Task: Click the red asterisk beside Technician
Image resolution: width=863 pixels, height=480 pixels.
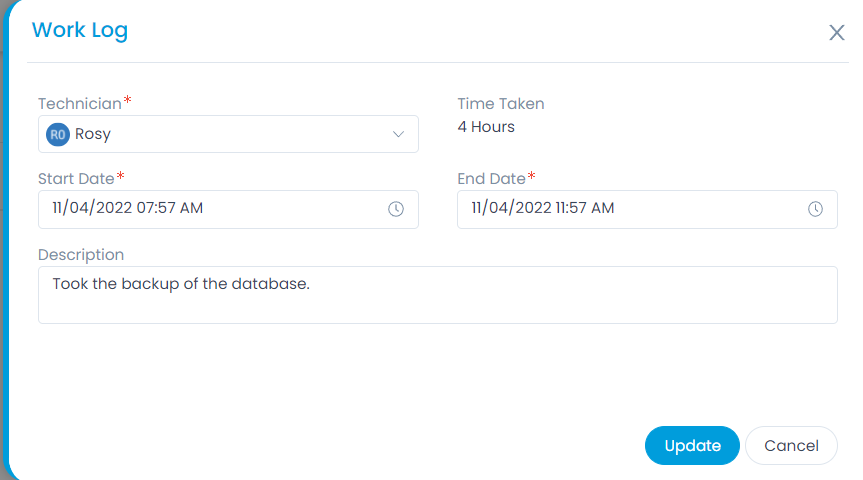Action: [127, 100]
